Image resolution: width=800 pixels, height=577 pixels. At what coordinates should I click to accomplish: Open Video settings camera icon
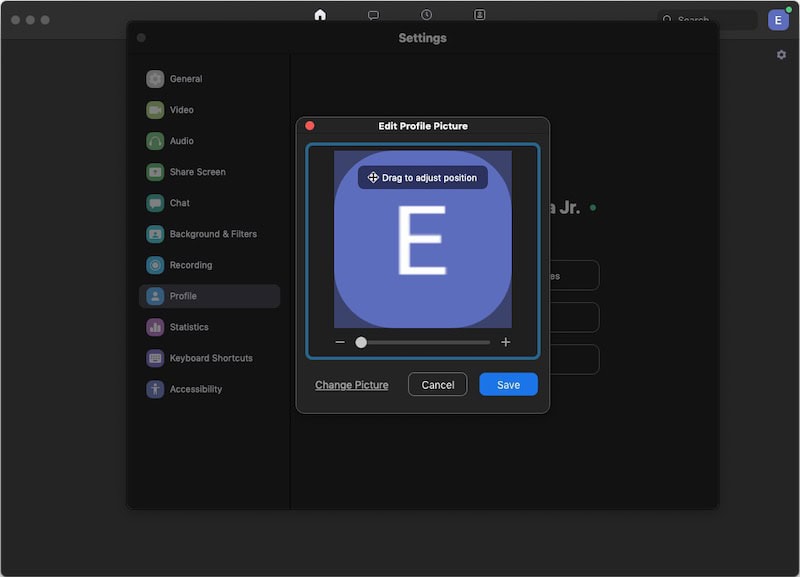pyautogui.click(x=155, y=110)
